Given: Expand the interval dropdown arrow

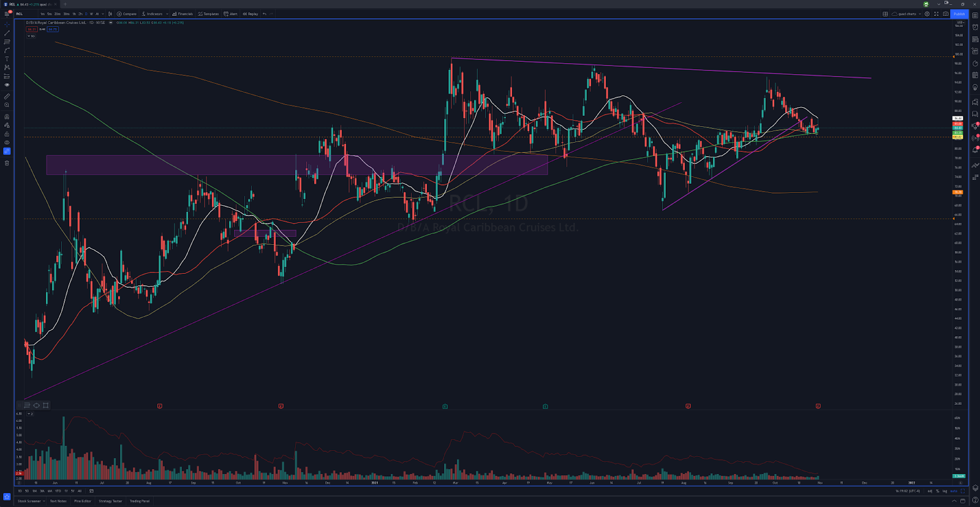Looking at the screenshot, I should 103,13.
